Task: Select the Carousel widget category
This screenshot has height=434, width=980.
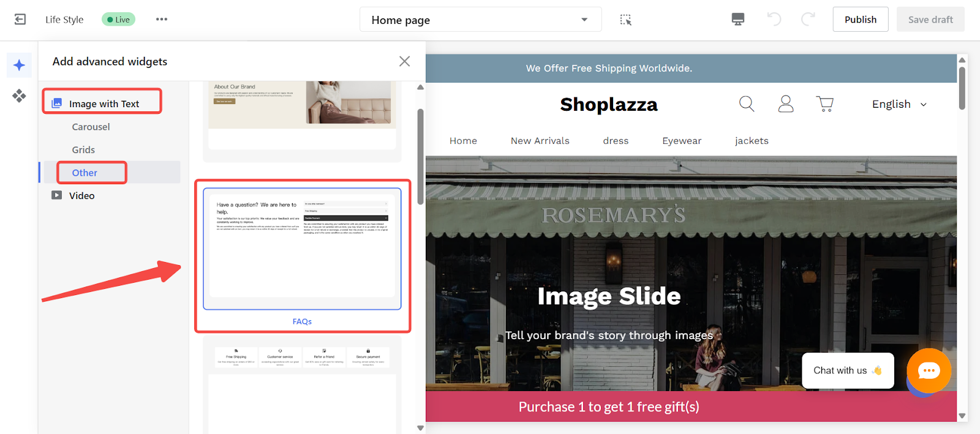Action: point(91,127)
